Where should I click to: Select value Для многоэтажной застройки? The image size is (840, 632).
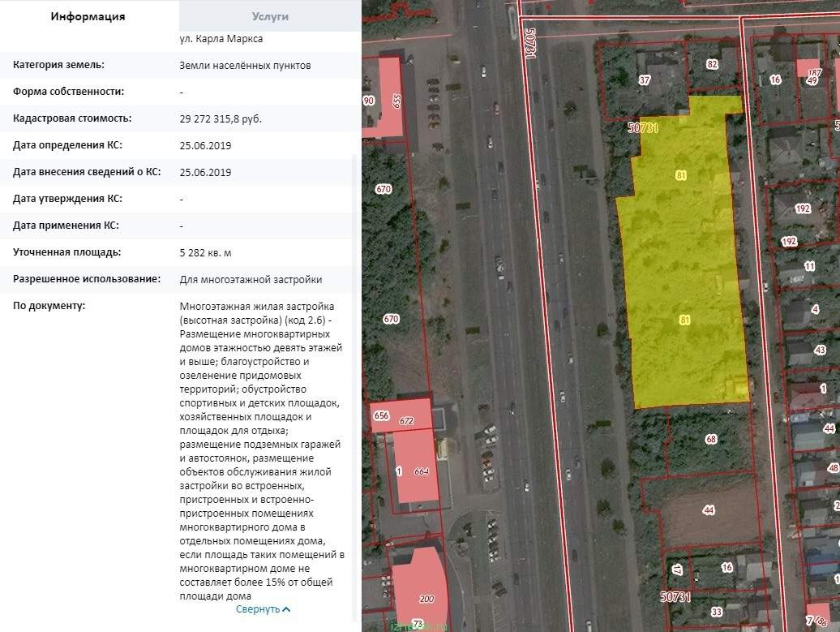coord(251,280)
